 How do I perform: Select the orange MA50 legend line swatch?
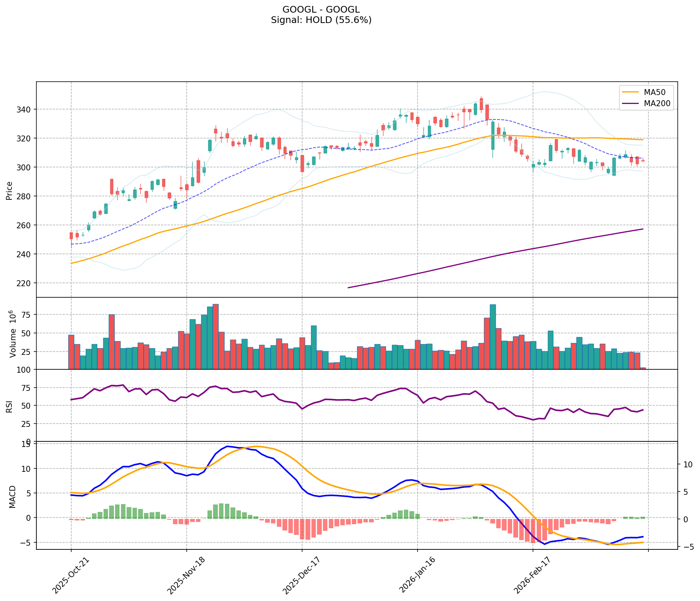tap(631, 92)
